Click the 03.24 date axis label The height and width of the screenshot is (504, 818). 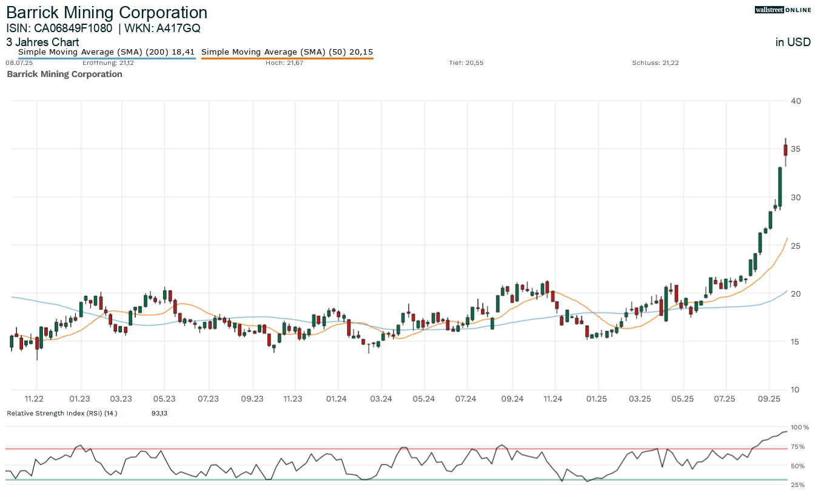click(380, 398)
